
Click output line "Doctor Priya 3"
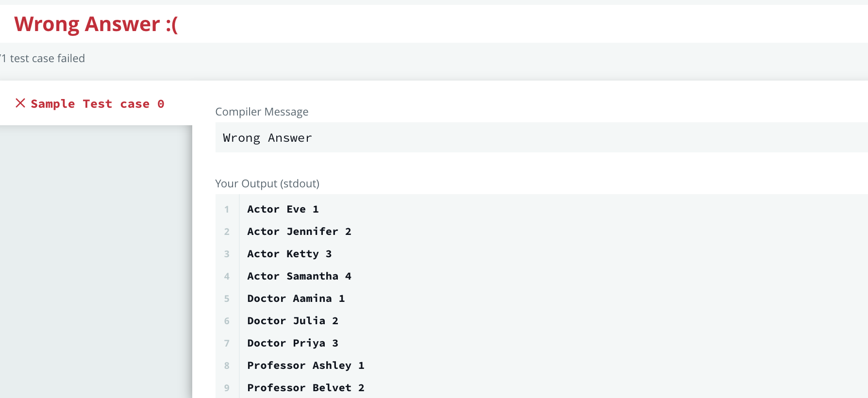(292, 343)
